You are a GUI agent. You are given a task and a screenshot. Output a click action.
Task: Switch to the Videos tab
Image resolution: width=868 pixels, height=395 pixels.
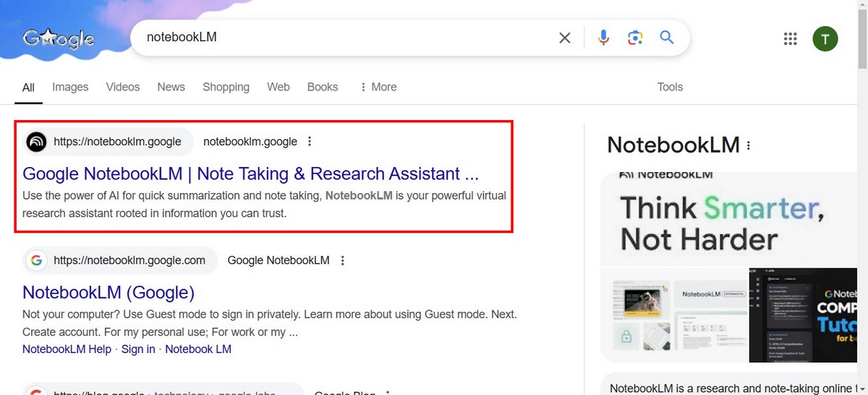click(123, 87)
